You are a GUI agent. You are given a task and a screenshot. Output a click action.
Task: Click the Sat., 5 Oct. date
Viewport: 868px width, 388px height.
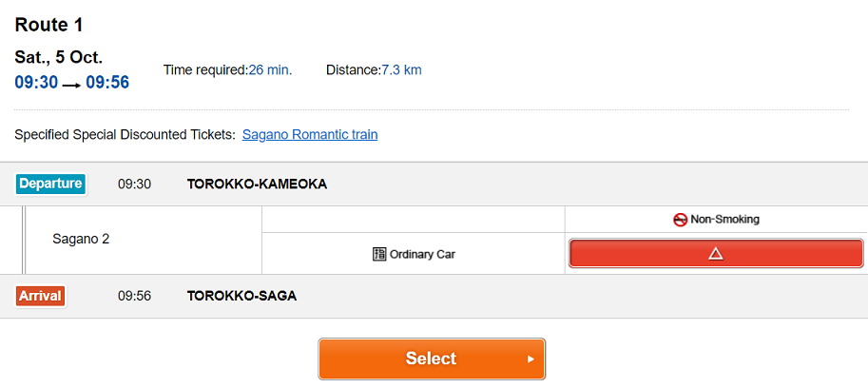[58, 57]
